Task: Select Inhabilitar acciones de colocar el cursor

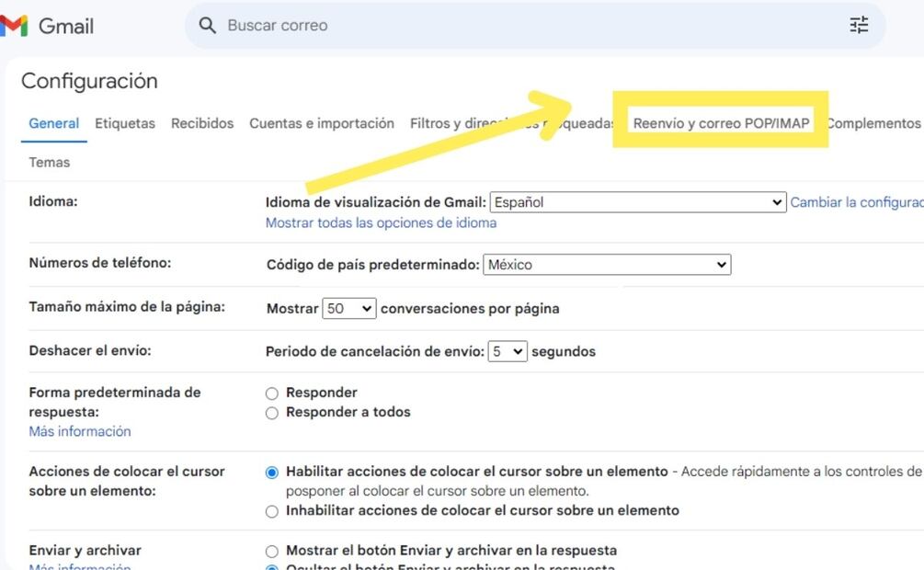Action: point(272,511)
